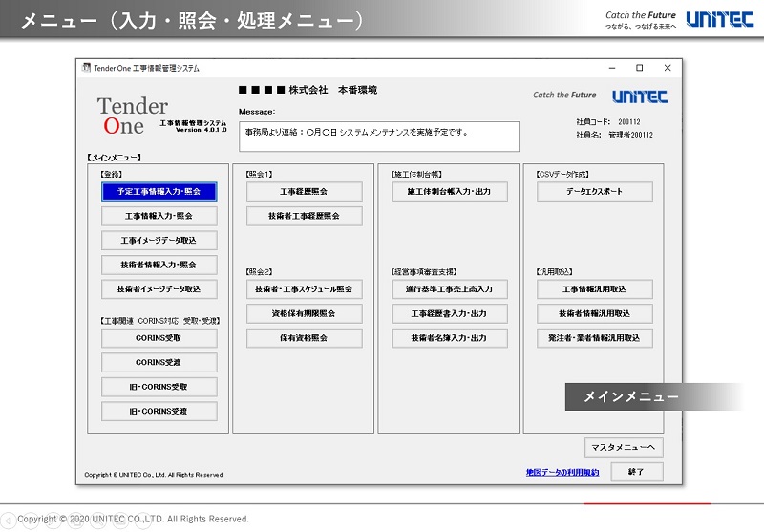
Task: Click the 【工事関連 CORINS対応 受取・受渡】 label
Action: coord(159,321)
